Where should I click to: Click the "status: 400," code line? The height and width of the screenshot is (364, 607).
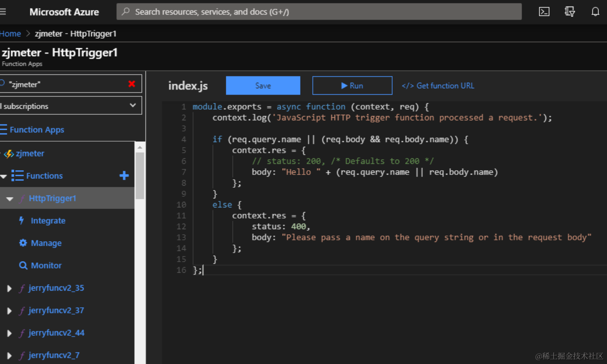click(281, 227)
